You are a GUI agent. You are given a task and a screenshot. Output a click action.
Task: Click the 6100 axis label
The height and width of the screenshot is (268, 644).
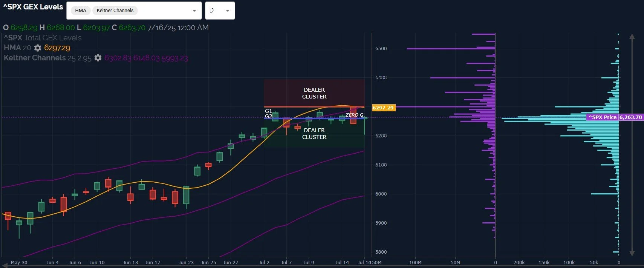[381, 165]
